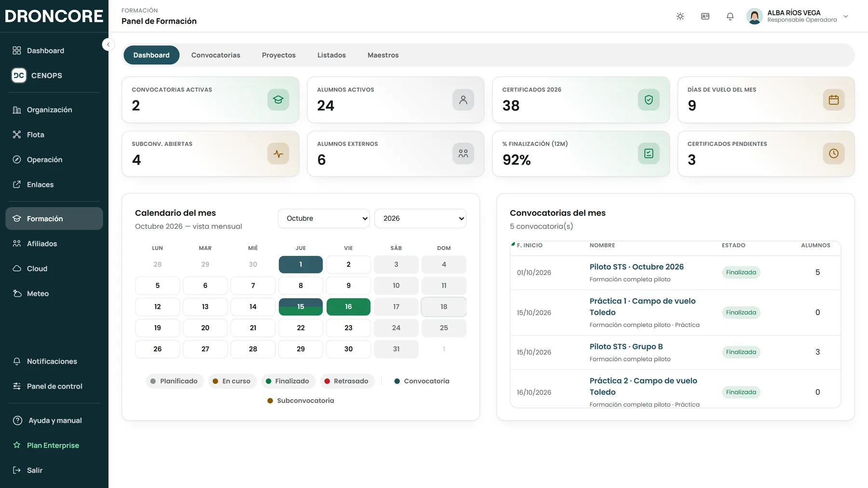Click the clock icon on Certificados Pendientes card
The height and width of the screenshot is (488, 868).
click(834, 154)
